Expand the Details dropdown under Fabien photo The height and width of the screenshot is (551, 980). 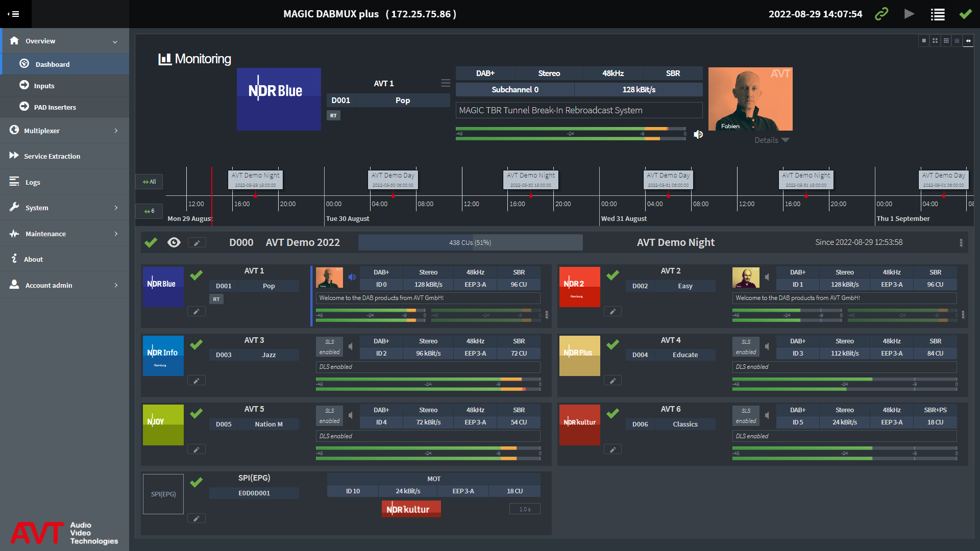click(x=772, y=140)
